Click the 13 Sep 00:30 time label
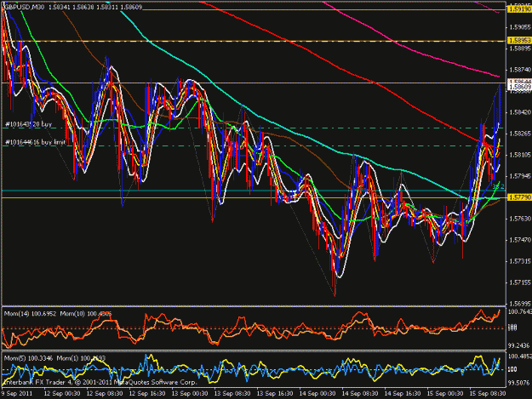 (x=190, y=394)
